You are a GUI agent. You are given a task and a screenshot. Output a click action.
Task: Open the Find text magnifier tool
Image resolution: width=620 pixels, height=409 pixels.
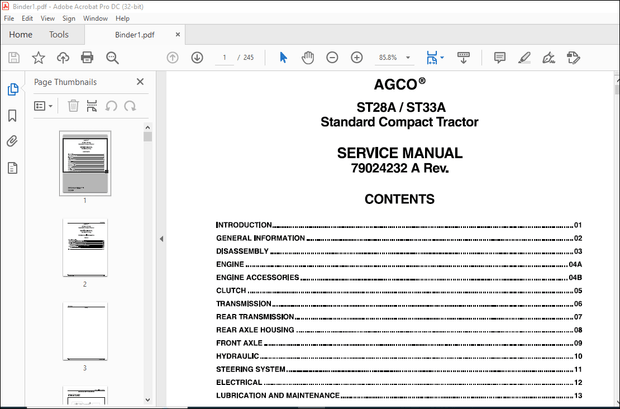coord(112,58)
